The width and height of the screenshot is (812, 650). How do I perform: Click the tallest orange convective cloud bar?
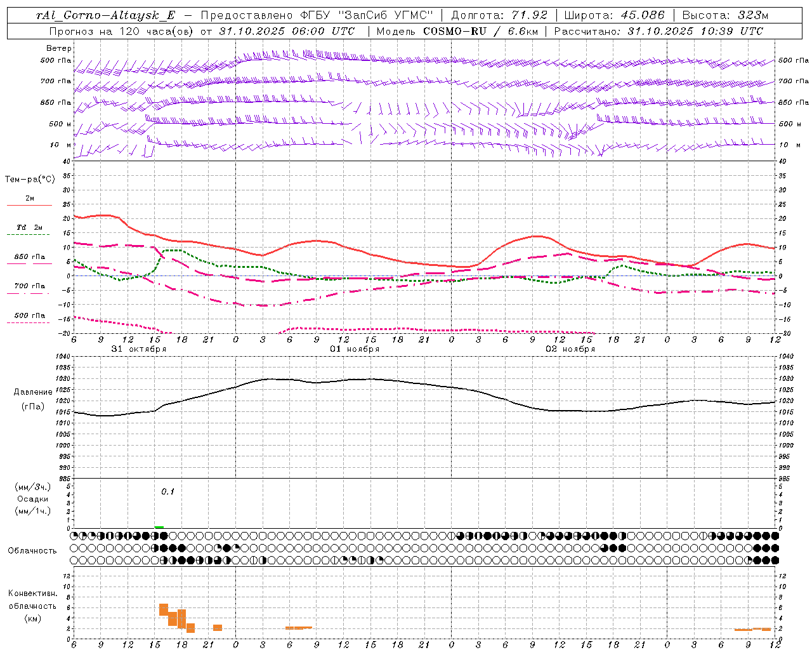tap(181, 619)
